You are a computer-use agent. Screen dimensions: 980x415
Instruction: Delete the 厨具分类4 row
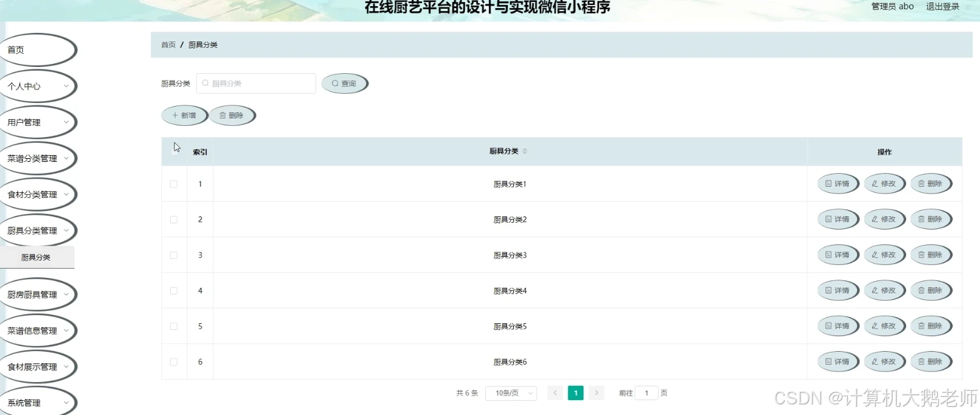(x=931, y=290)
